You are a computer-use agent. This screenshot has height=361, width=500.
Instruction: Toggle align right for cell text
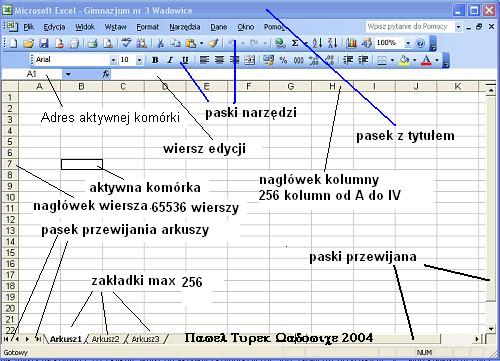tap(234, 60)
